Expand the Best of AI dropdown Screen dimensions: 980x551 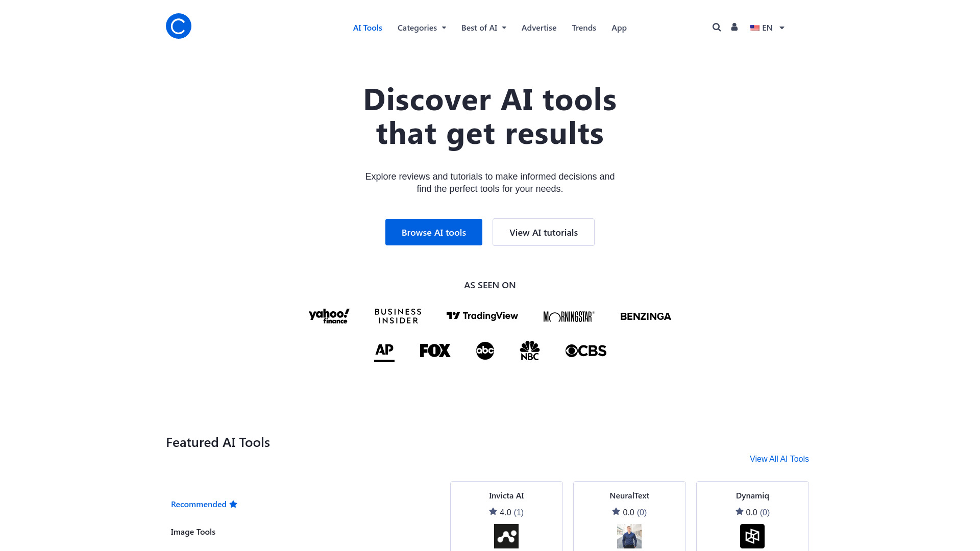point(483,28)
